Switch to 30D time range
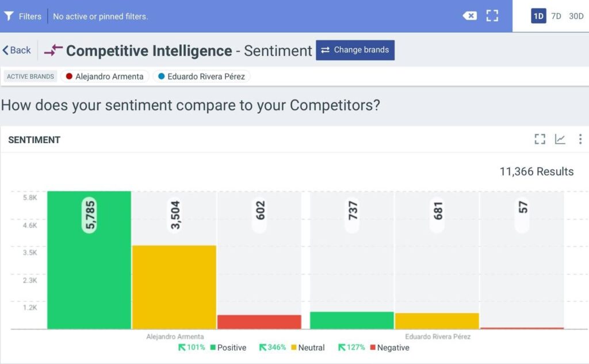Image resolution: width=589 pixels, height=364 pixels. (576, 16)
